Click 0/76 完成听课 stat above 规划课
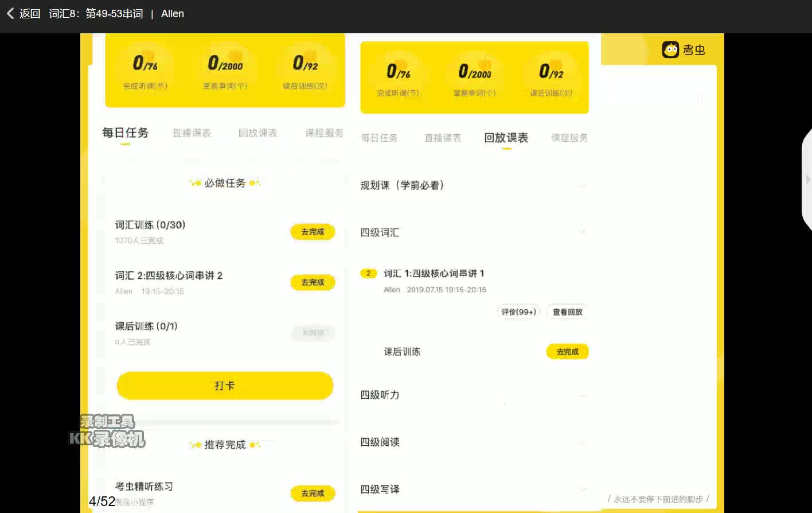Image resolution: width=812 pixels, height=513 pixels. pos(399,79)
